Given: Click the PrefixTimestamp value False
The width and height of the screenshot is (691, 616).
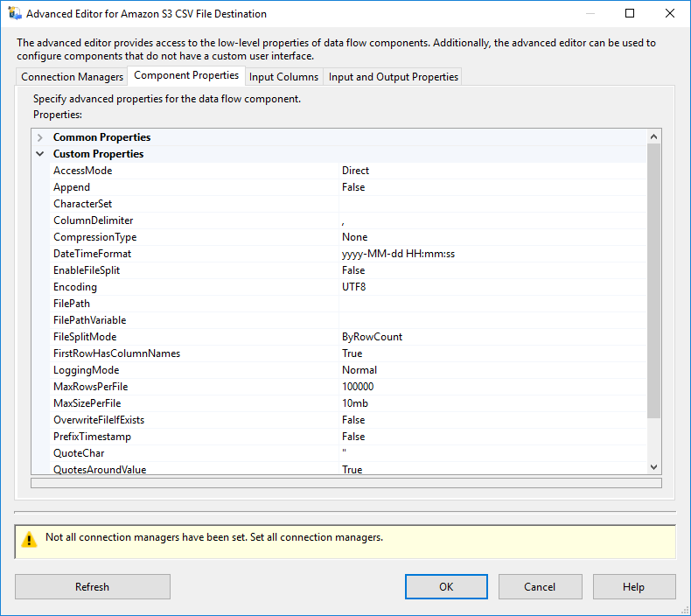Looking at the screenshot, I should coord(353,437).
